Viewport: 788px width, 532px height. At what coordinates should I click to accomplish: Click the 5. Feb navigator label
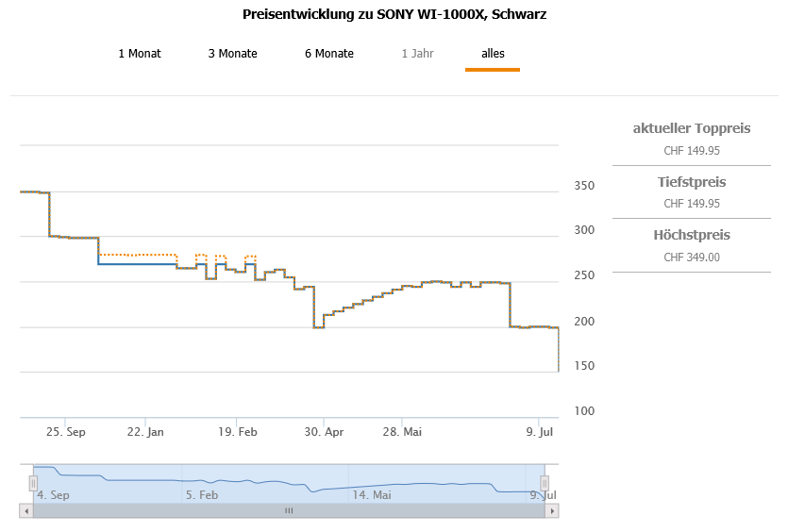202,494
